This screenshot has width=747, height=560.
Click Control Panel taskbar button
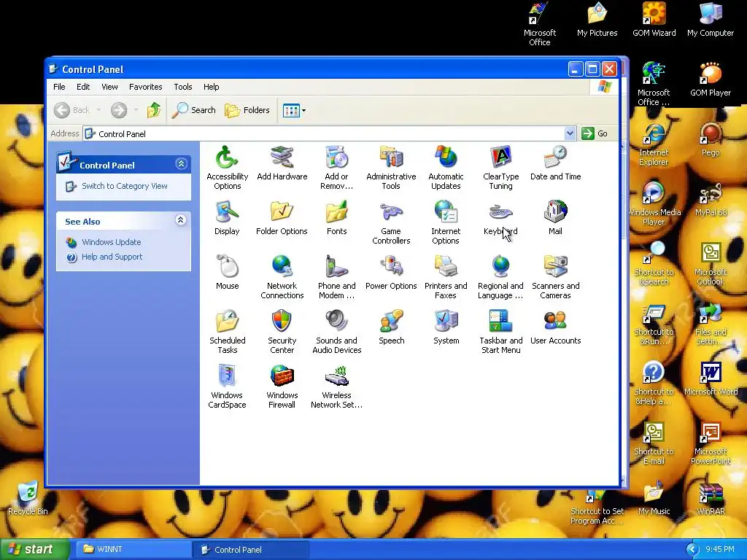251,550
